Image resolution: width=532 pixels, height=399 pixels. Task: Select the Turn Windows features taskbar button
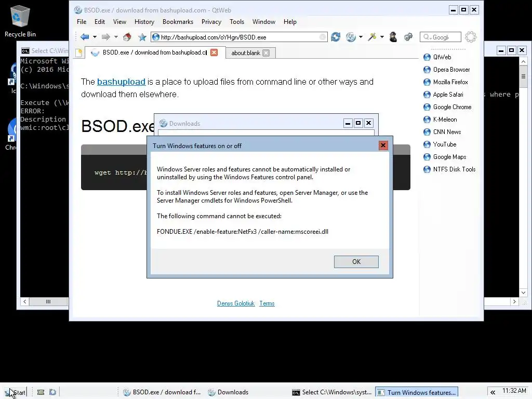click(x=417, y=392)
